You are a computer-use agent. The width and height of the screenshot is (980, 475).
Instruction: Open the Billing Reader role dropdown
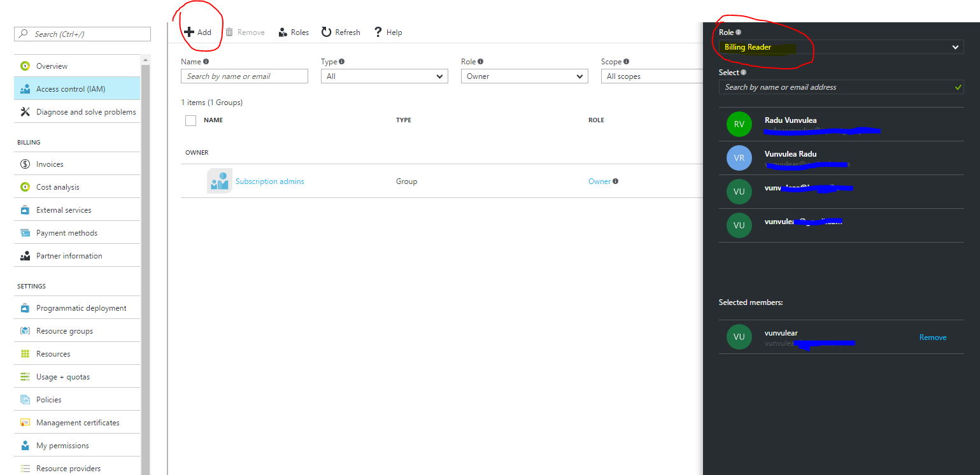point(841,46)
